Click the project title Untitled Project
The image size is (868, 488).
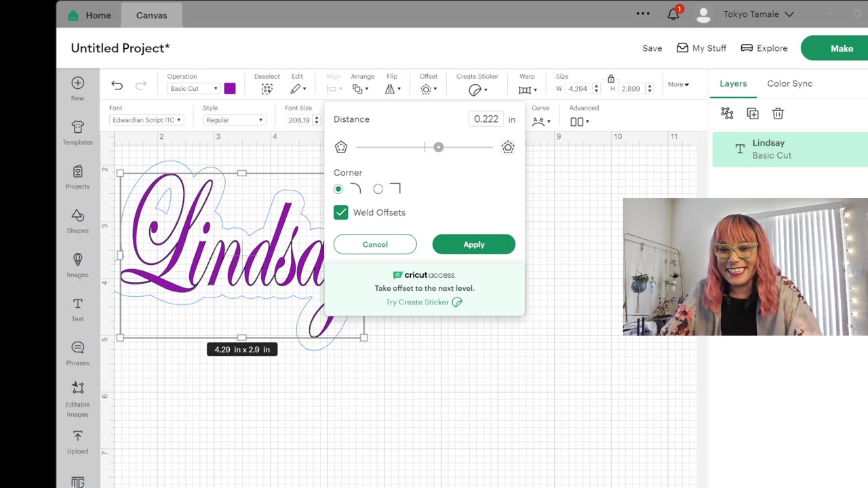[120, 48]
